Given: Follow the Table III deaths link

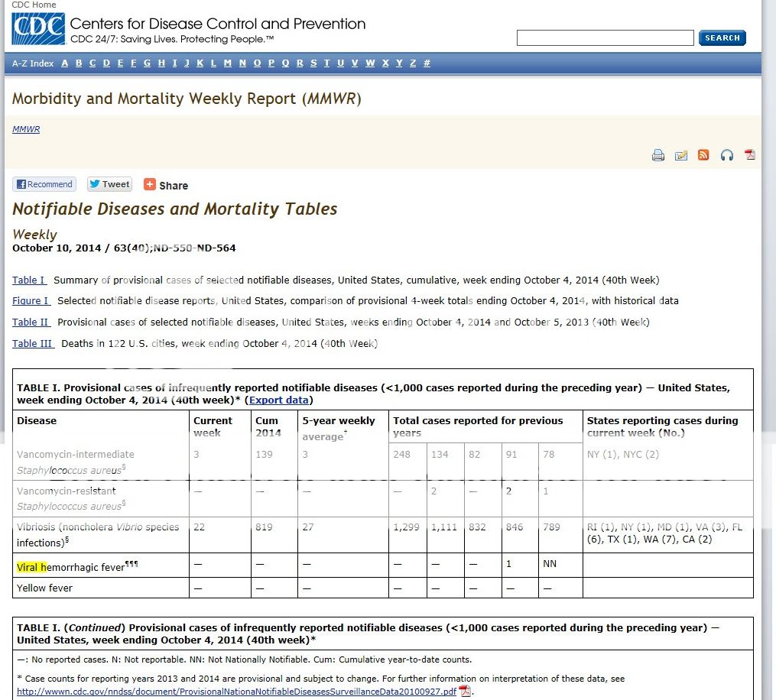Looking at the screenshot, I should [x=33, y=344].
